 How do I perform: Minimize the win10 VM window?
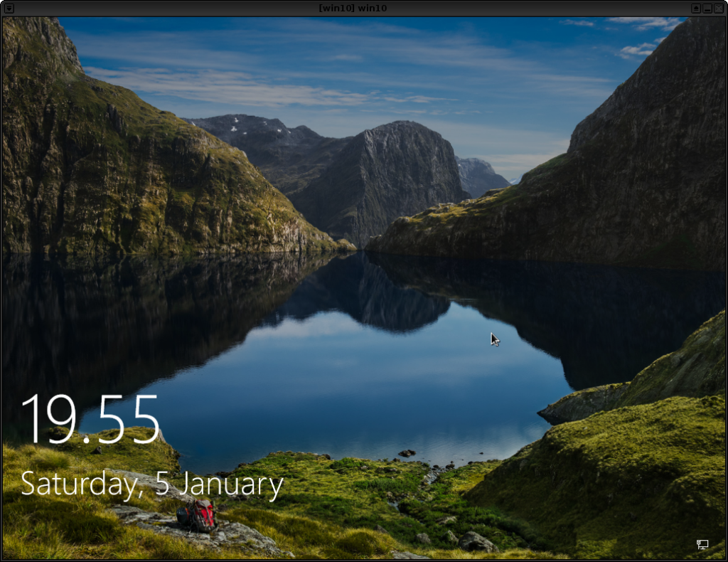pyautogui.click(x=707, y=9)
